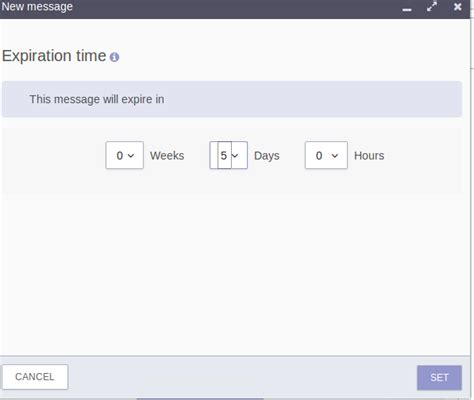
Task: Open the Days dropdown showing 5
Action: coord(228,155)
